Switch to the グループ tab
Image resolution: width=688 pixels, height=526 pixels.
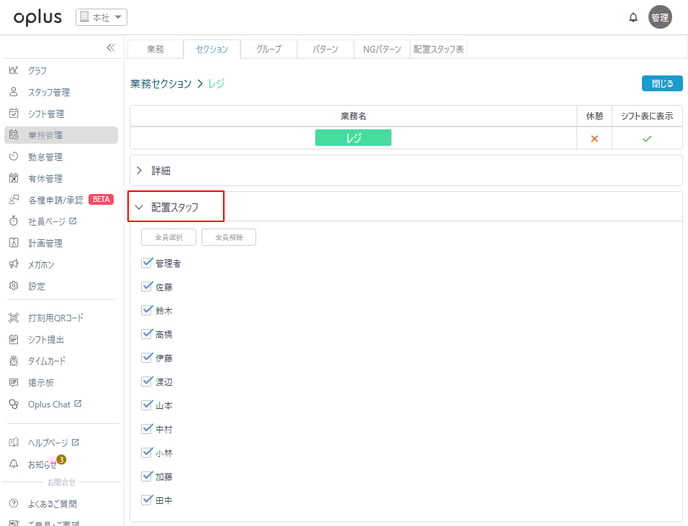coord(268,48)
